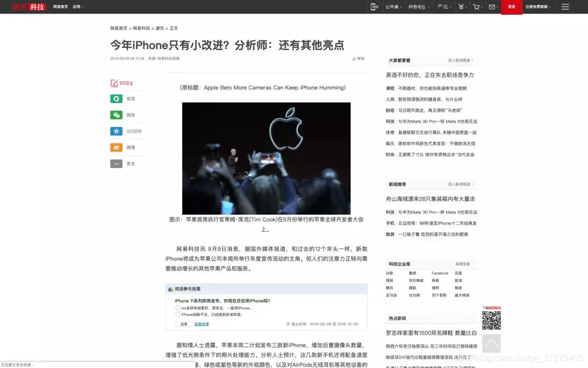Viewport: 588px width, 368px height.
Task: Open 京东商城 in 科技企业库
Action: 416,281
